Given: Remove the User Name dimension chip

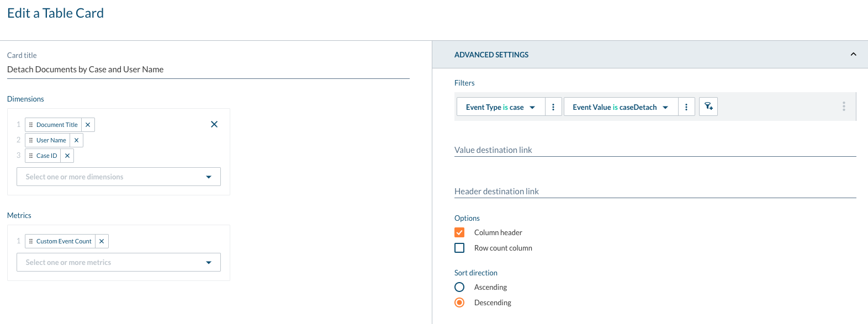Looking at the screenshot, I should point(76,140).
